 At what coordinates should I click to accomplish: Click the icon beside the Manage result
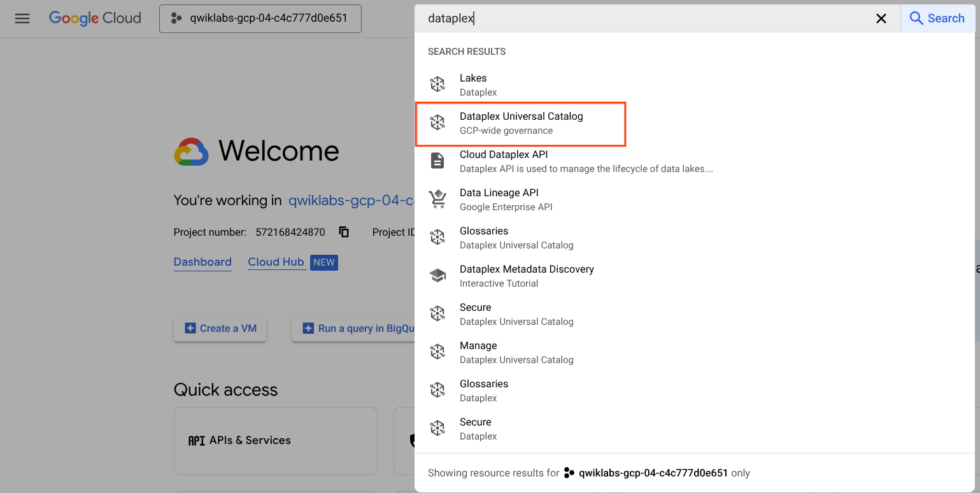(437, 352)
